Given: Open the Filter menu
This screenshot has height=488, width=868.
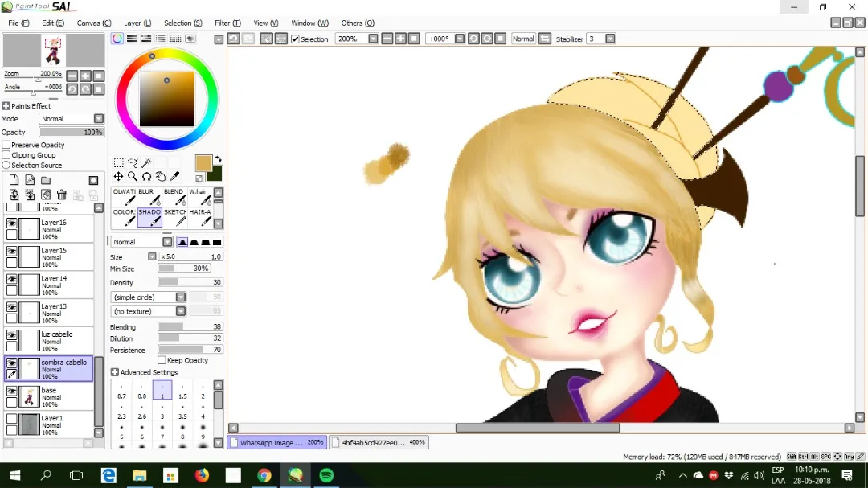Looking at the screenshot, I should (x=227, y=23).
